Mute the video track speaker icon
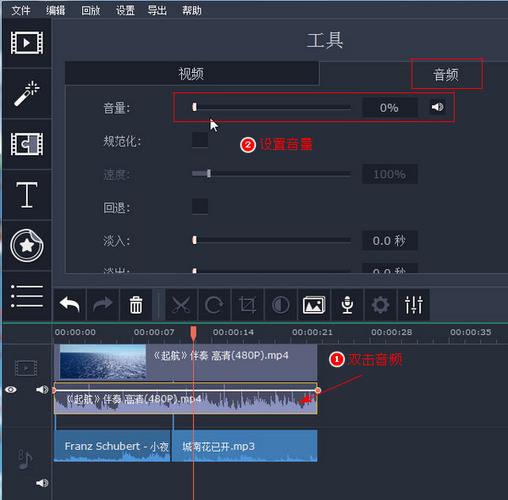508x500 pixels. click(x=42, y=390)
